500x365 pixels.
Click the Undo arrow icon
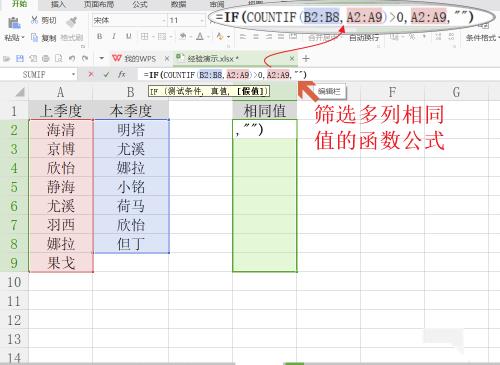pyautogui.click(x=72, y=59)
